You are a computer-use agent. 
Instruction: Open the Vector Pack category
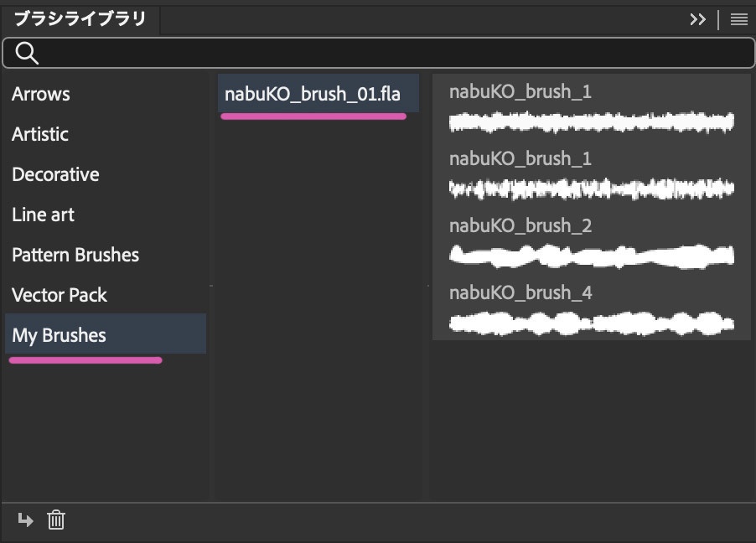(x=60, y=295)
